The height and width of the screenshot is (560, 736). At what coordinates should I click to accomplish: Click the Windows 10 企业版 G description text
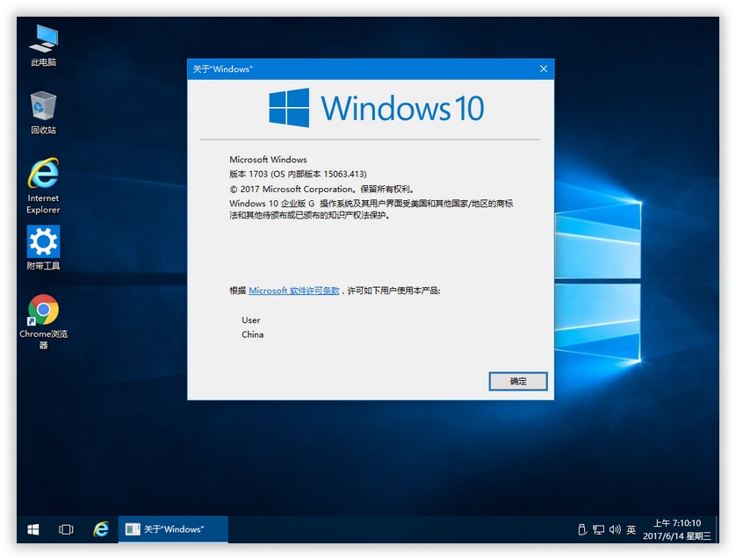click(371, 209)
